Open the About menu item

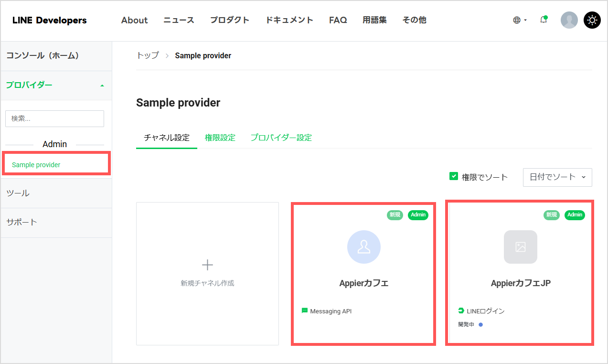[134, 20]
